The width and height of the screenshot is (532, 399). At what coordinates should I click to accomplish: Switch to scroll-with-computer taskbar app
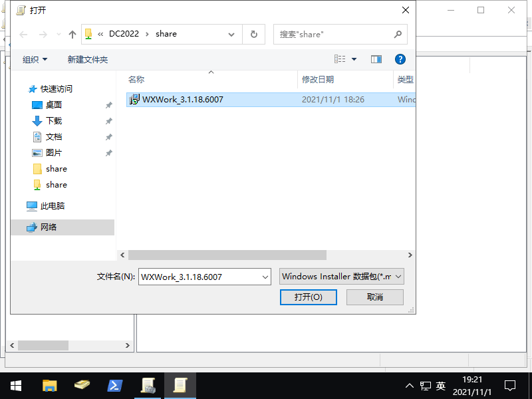click(x=148, y=386)
